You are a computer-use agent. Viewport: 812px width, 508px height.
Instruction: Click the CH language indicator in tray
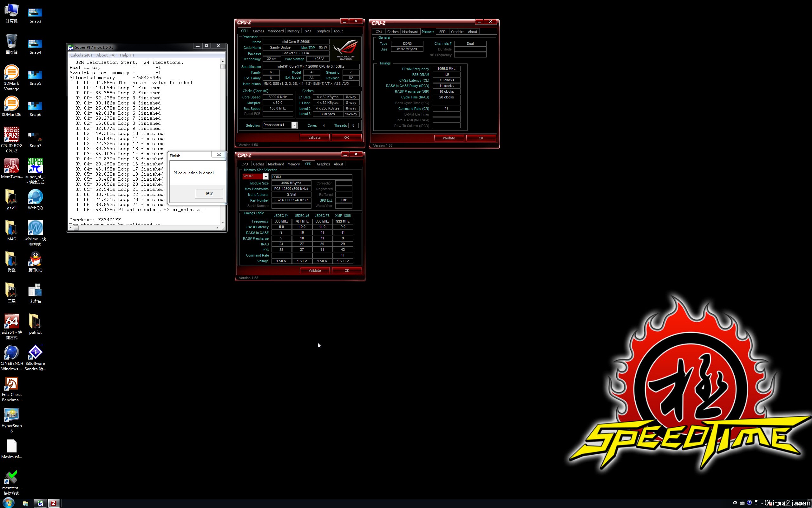pos(735,503)
